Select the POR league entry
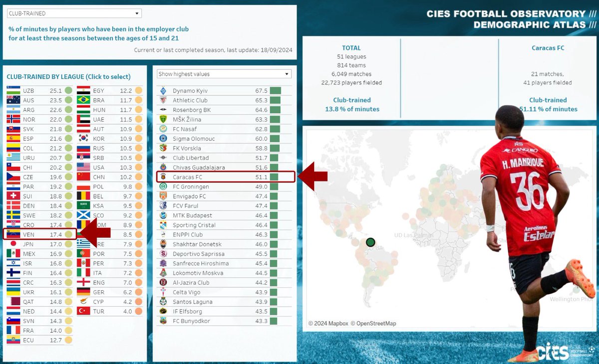The height and width of the screenshot is (364, 599). point(110,254)
